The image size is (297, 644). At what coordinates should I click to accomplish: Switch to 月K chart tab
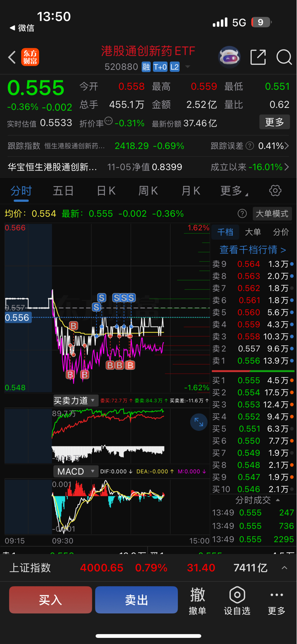pyautogui.click(x=190, y=191)
